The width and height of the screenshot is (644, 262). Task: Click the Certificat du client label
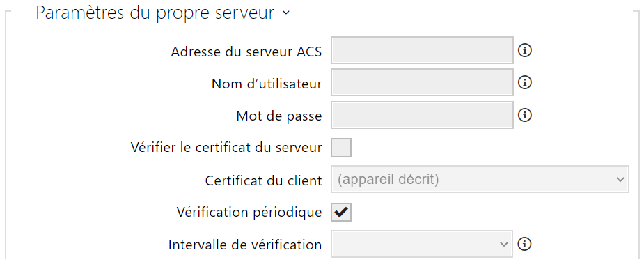pyautogui.click(x=263, y=180)
